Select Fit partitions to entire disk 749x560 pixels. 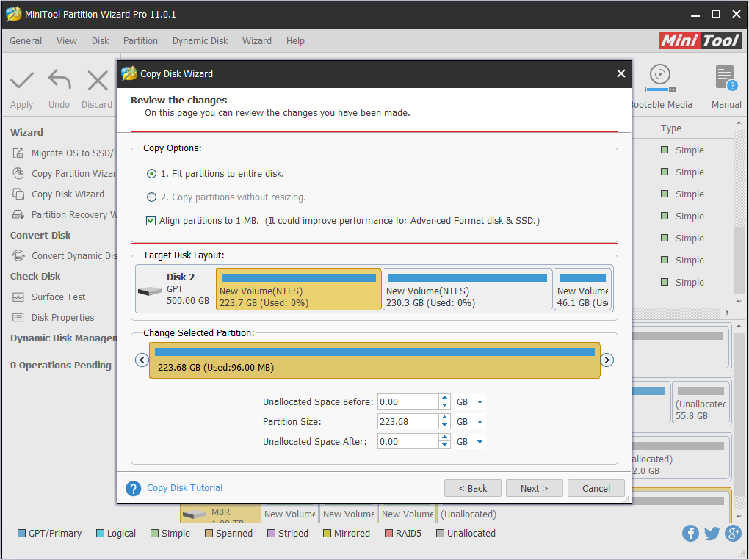click(x=151, y=174)
